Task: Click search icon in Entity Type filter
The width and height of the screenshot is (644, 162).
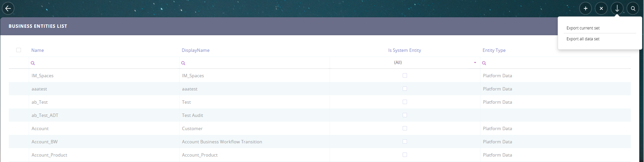Action: pos(484,63)
